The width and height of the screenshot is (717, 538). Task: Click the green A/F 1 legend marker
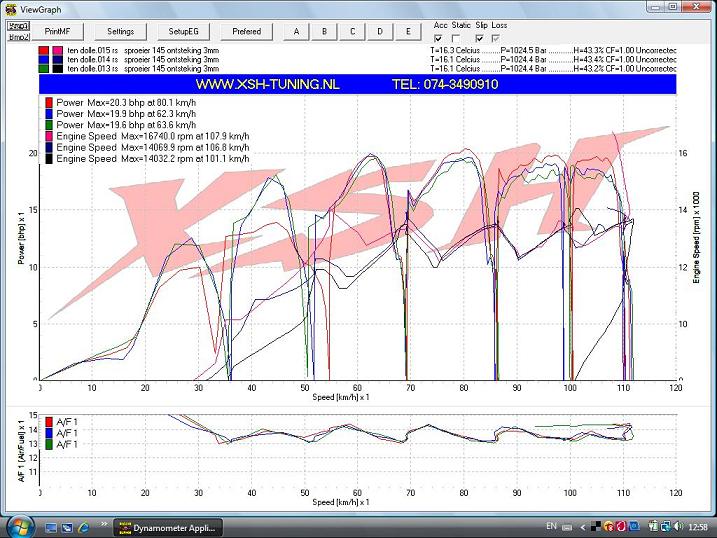tap(49, 444)
